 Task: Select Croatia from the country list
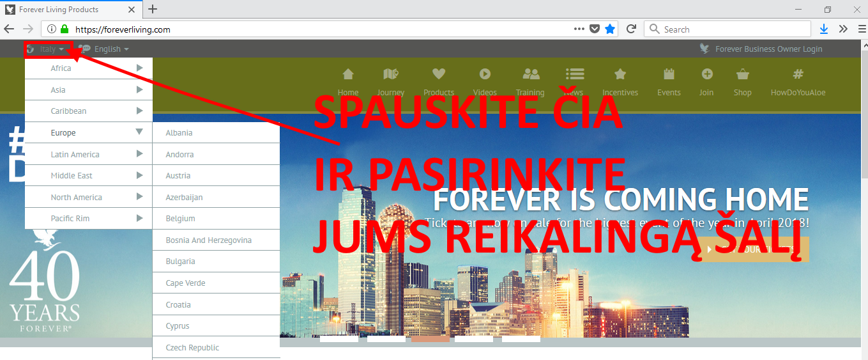[217, 304]
